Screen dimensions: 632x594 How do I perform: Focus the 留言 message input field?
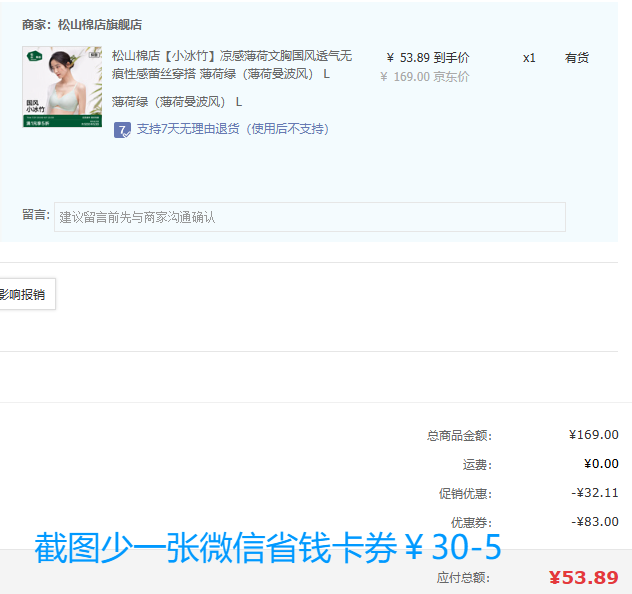pos(310,217)
